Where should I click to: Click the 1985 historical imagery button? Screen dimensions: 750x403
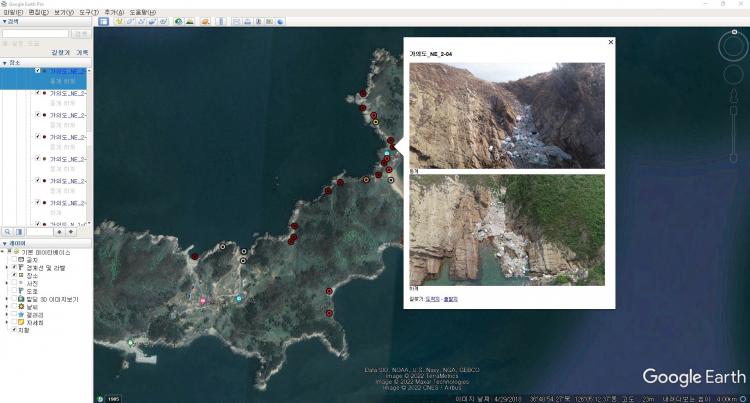[x=113, y=399]
